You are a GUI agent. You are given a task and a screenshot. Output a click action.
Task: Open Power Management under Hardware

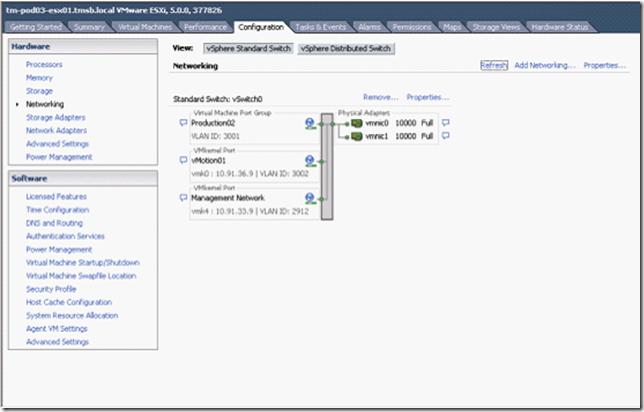[59, 157]
